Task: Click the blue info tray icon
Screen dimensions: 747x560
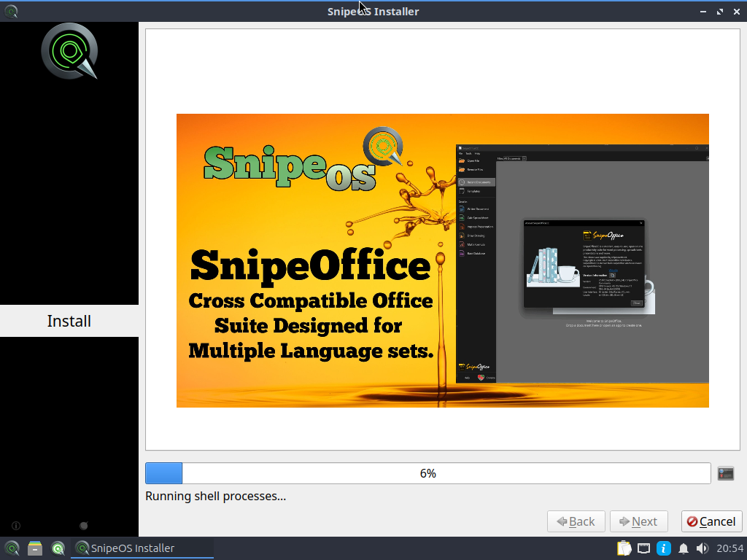Action: coord(664,548)
